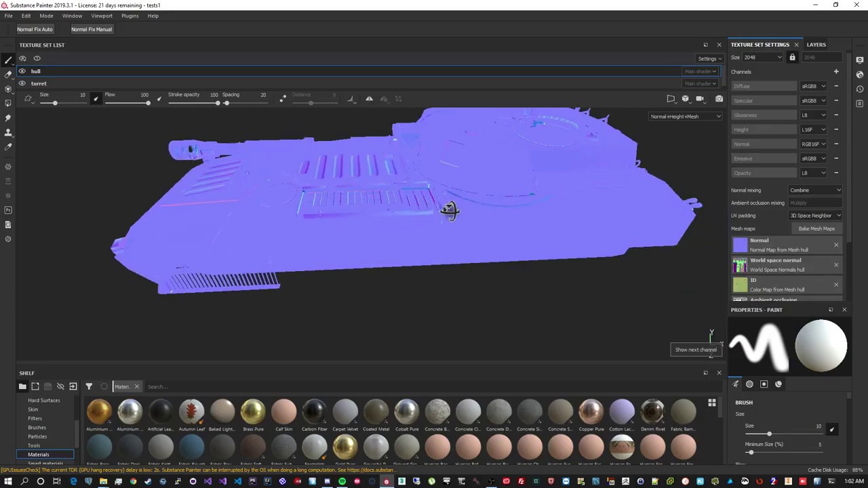Viewport: 868px width, 488px height.
Task: Click the lazy mouse icon beside Spacing
Action: click(283, 99)
